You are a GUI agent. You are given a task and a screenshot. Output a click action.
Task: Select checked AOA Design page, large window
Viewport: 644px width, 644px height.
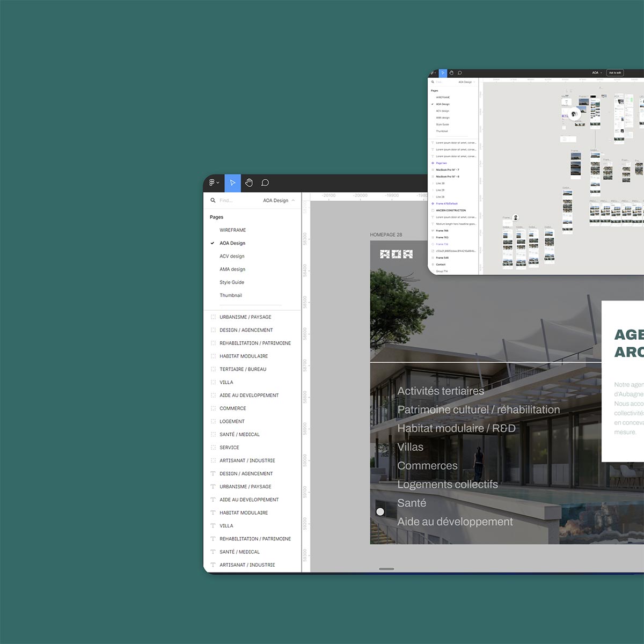[x=232, y=243]
